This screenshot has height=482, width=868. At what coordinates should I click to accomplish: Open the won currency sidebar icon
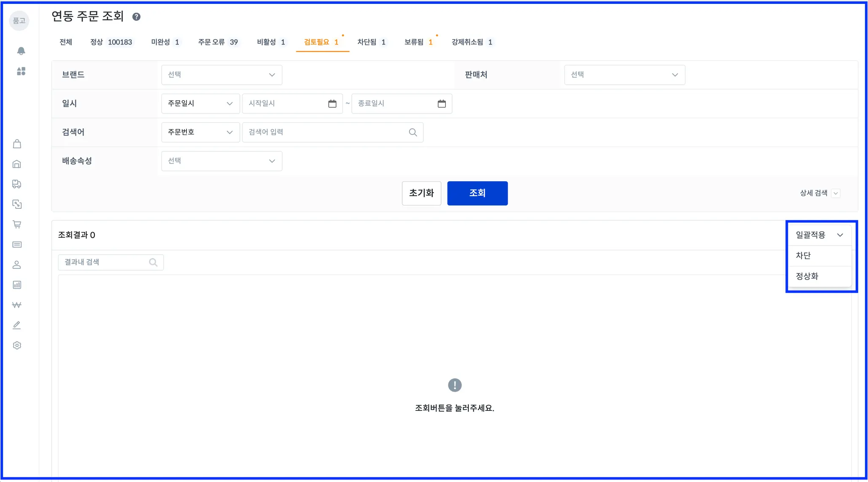(x=17, y=305)
